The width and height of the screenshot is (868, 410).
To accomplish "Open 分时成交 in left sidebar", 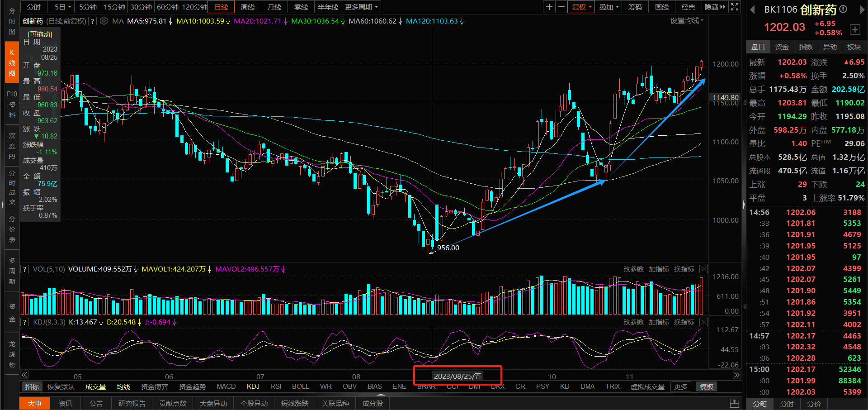I will [12, 187].
